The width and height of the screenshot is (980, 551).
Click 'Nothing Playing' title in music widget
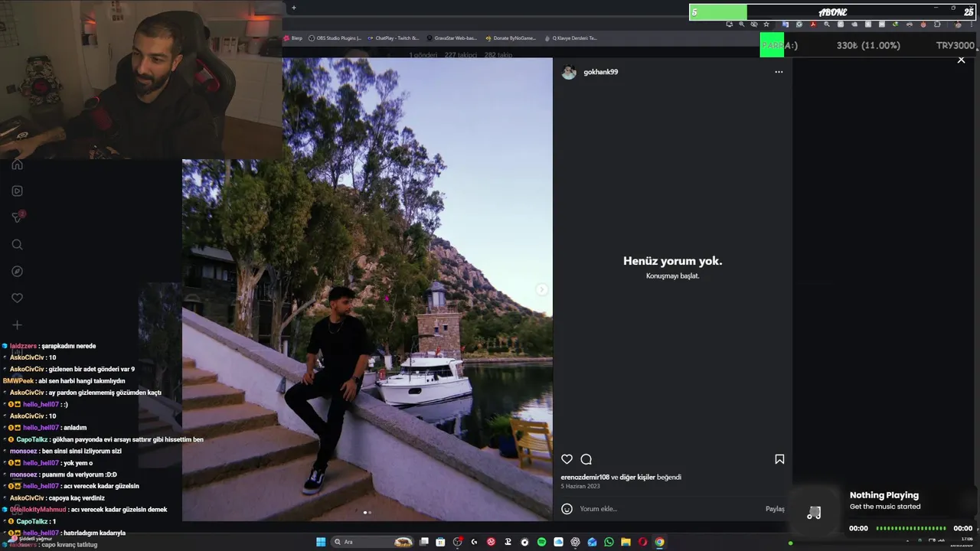point(884,495)
